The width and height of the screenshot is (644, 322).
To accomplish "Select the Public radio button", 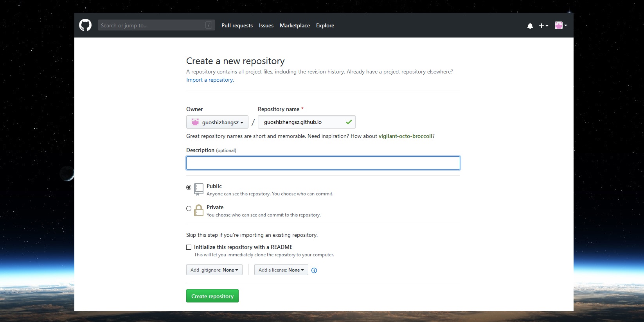I will point(189,188).
